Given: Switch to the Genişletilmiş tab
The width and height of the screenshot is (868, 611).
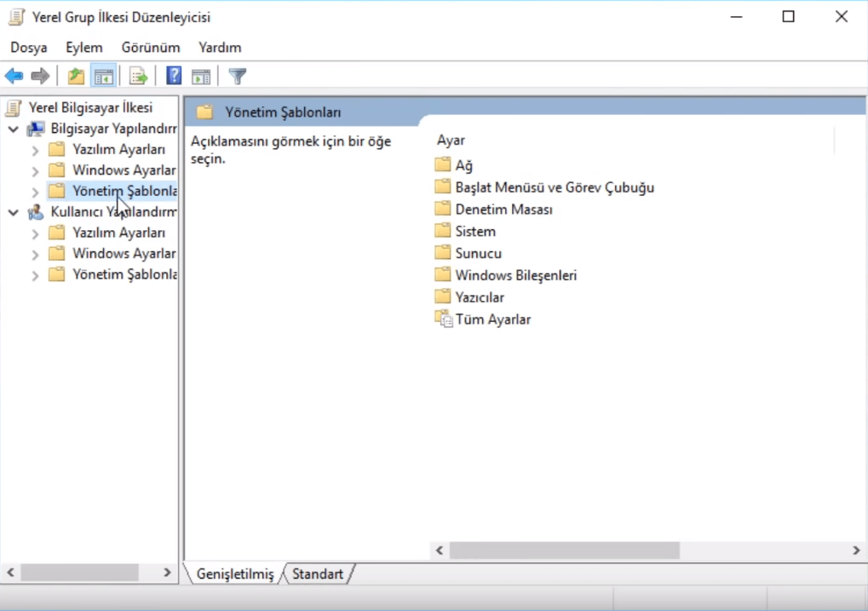Looking at the screenshot, I should click(235, 574).
